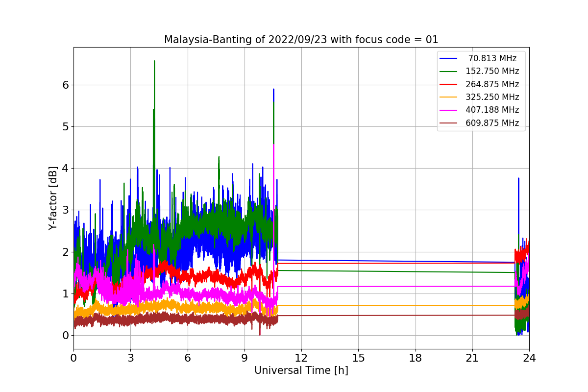Click the red line swatch in the legend

tap(448, 84)
